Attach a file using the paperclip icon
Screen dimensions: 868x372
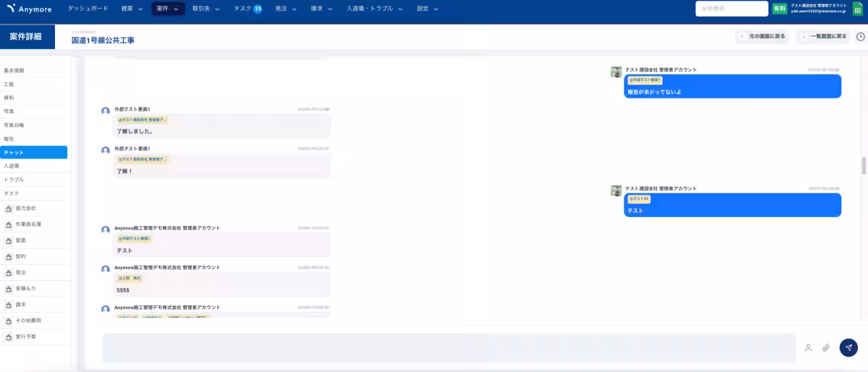click(825, 347)
